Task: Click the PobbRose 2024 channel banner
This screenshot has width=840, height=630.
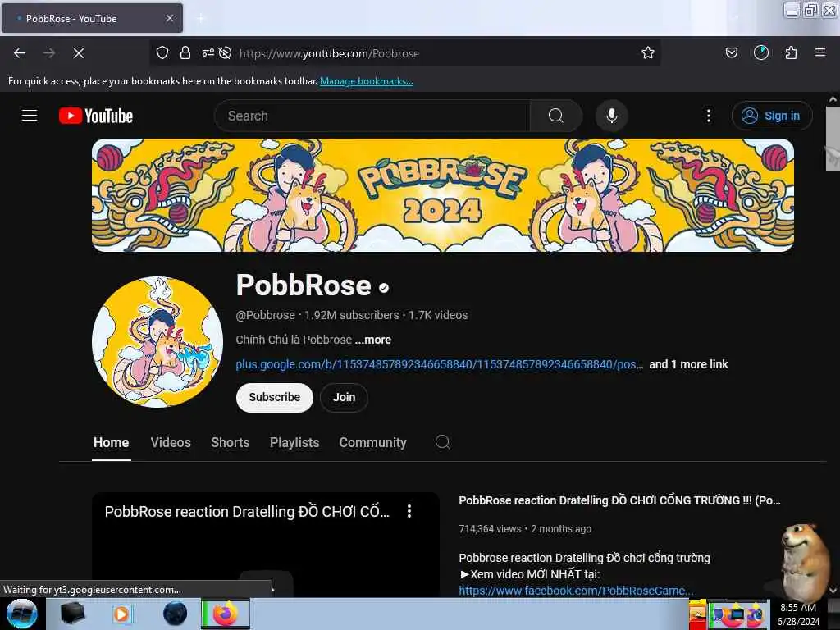Action: (442, 195)
